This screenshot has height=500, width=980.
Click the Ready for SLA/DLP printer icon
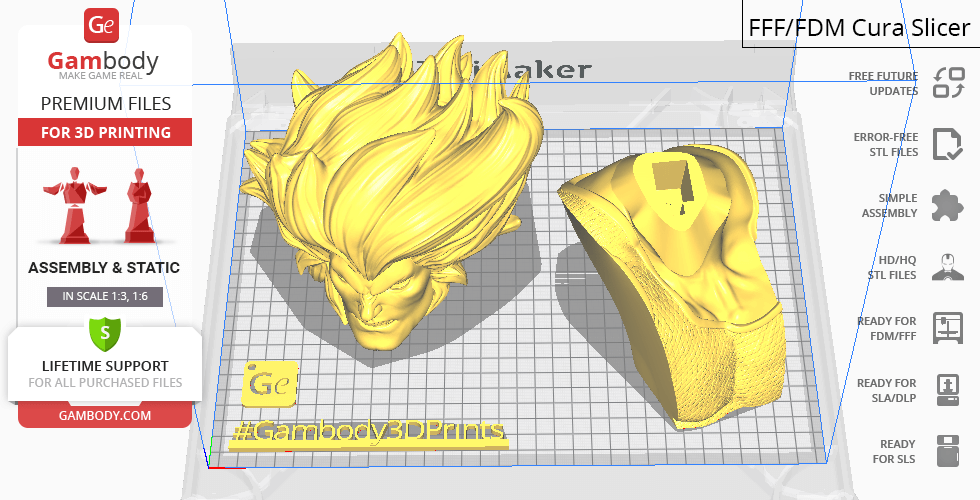(947, 389)
